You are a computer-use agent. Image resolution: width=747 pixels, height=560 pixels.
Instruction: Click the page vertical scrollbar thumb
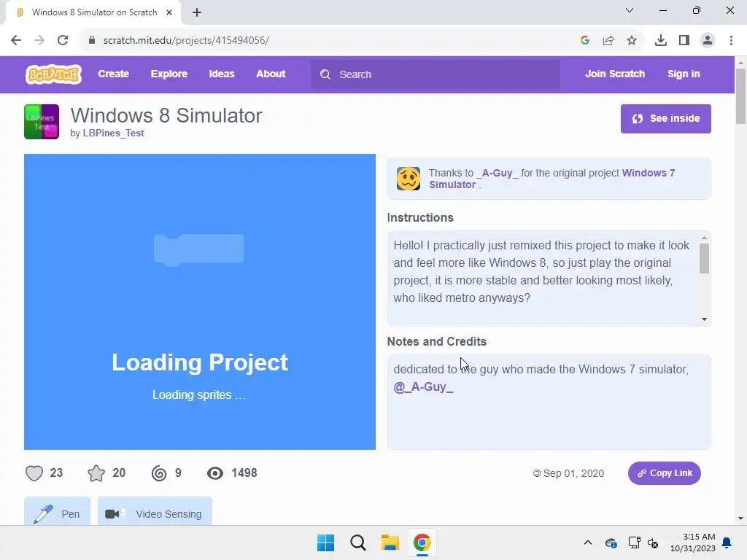coord(740,96)
